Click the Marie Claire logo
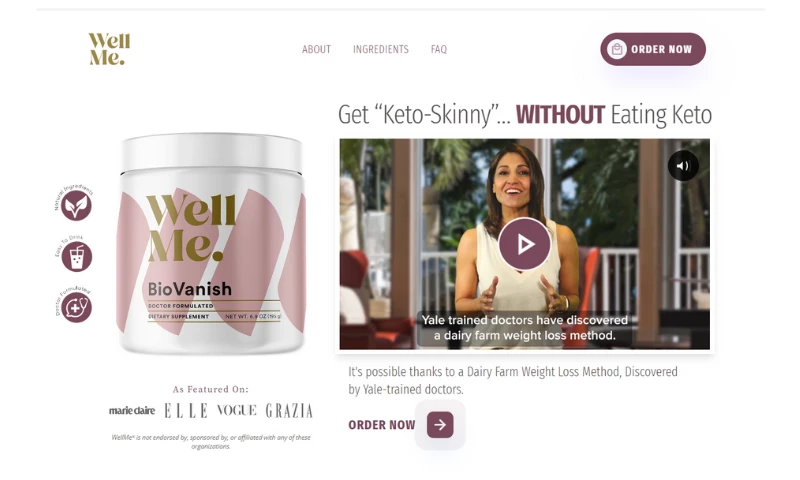 click(x=132, y=411)
